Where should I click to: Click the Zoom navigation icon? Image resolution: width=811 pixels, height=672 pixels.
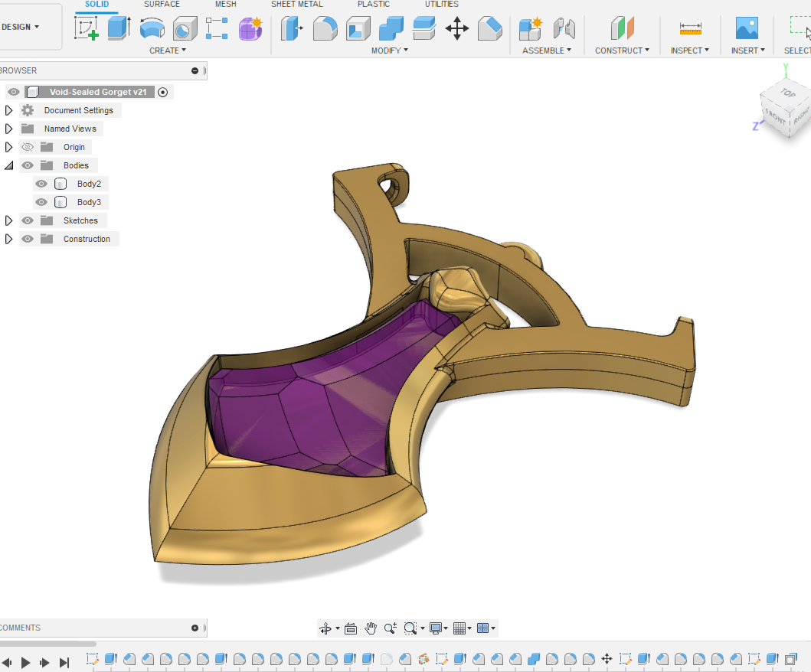391,628
